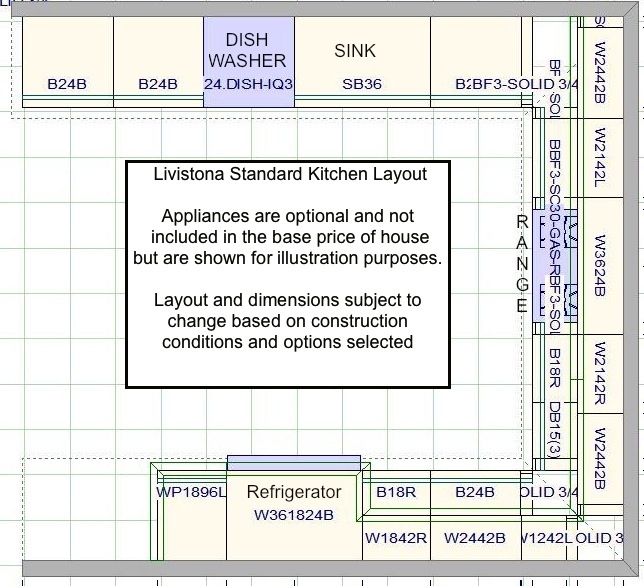This screenshot has width=644, height=586.
Task: Select the lower burner icon on the range
Action: (572, 298)
